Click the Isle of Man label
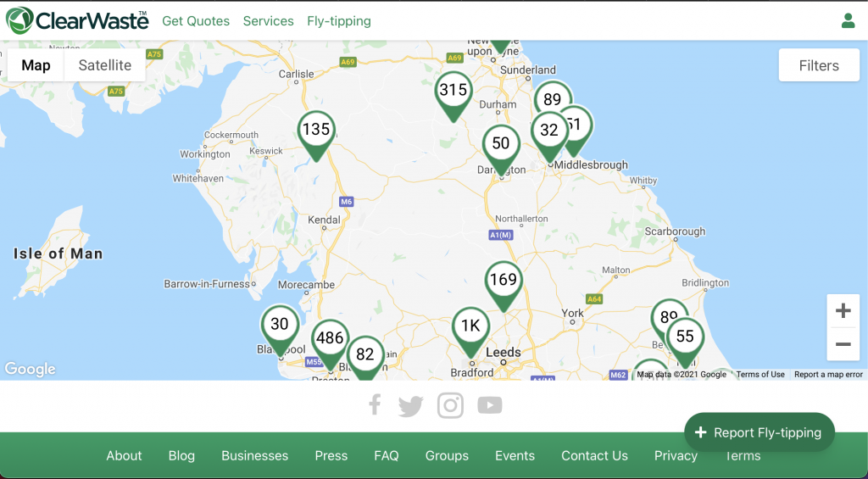The width and height of the screenshot is (868, 479). 58,254
